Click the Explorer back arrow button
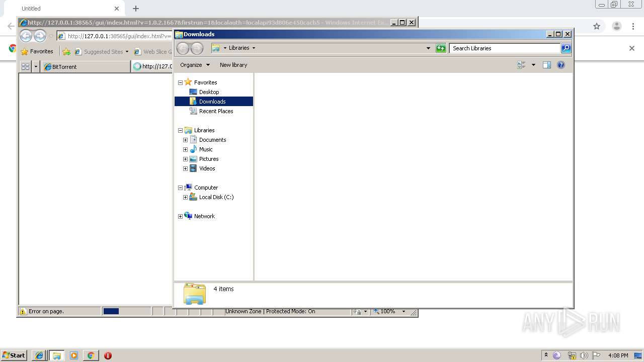The height and width of the screenshot is (362, 644). pyautogui.click(x=183, y=48)
